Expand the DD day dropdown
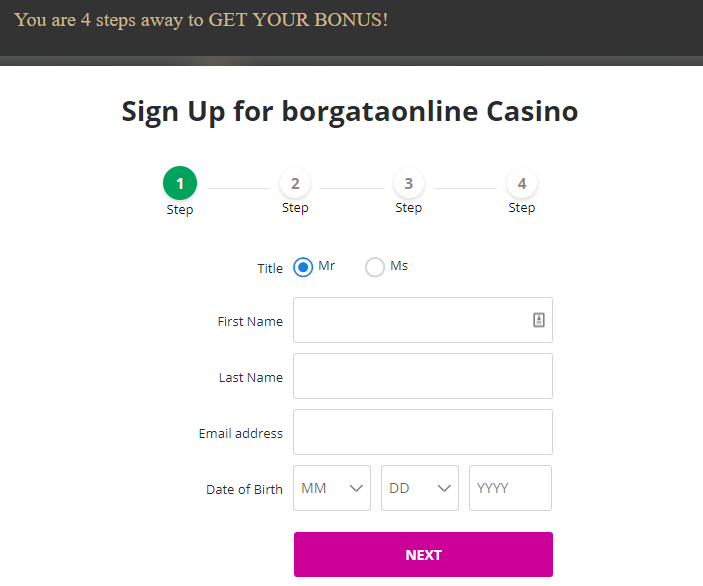Viewport: 703px width, 586px height. [x=419, y=488]
